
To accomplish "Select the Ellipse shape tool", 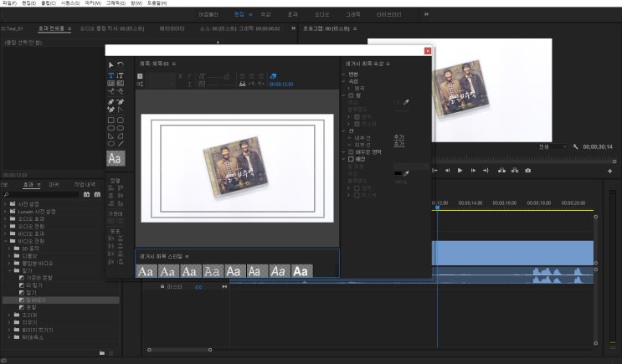I will pyautogui.click(x=111, y=144).
